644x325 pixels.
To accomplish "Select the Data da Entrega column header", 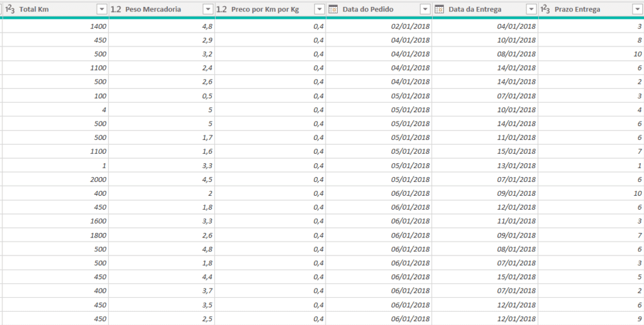I will click(x=485, y=9).
